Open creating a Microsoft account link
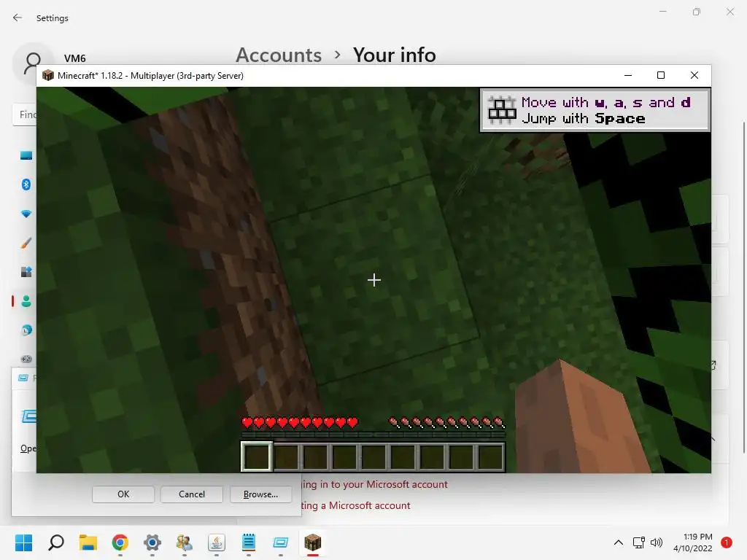 pos(356,505)
